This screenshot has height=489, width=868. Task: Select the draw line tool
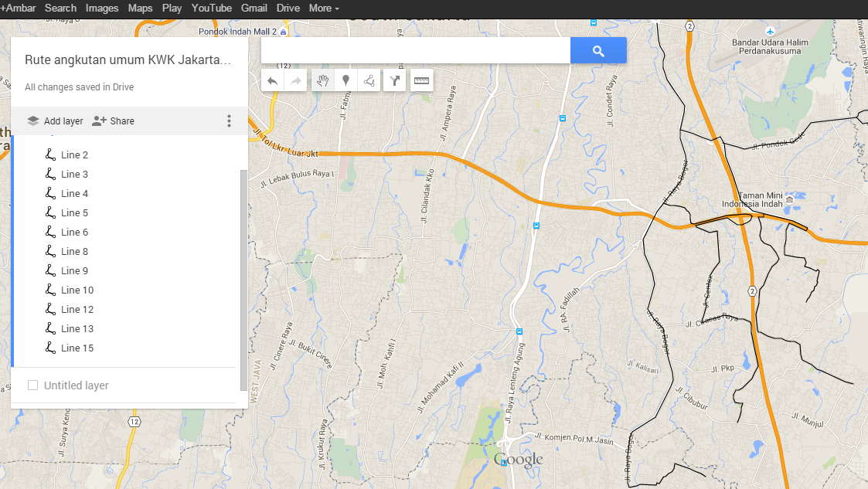[x=369, y=81]
